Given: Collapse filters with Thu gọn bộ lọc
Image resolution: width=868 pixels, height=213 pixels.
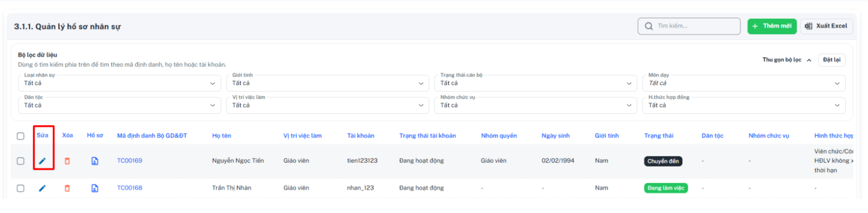Looking at the screenshot, I should coord(787,60).
